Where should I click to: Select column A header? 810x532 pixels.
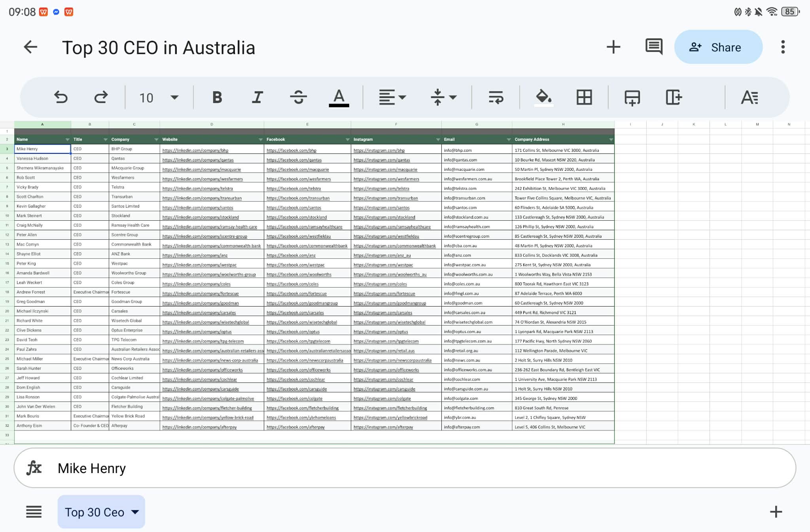(42, 124)
